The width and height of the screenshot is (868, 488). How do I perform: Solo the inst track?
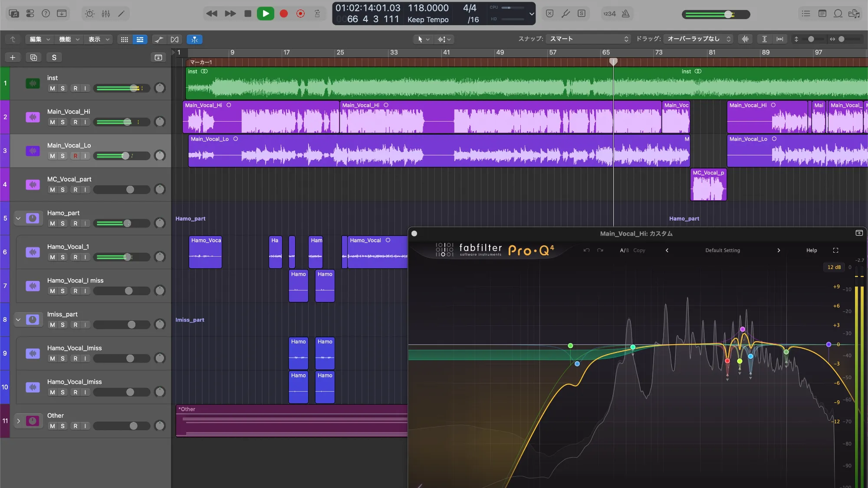coord(62,88)
